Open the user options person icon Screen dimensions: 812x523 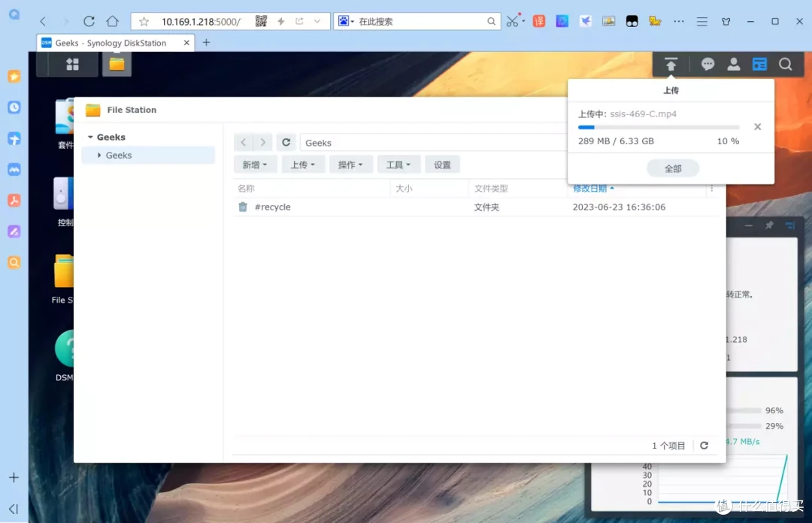click(x=733, y=64)
